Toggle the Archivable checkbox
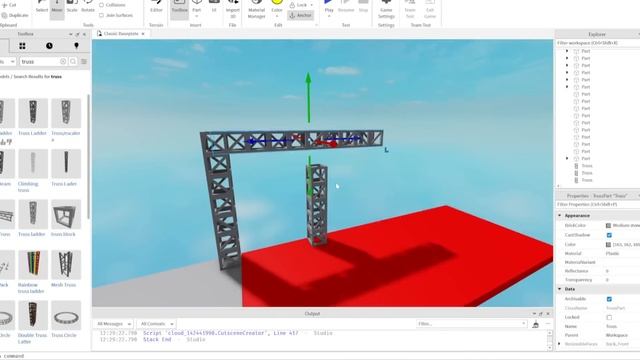The height and width of the screenshot is (360, 640). [609, 299]
